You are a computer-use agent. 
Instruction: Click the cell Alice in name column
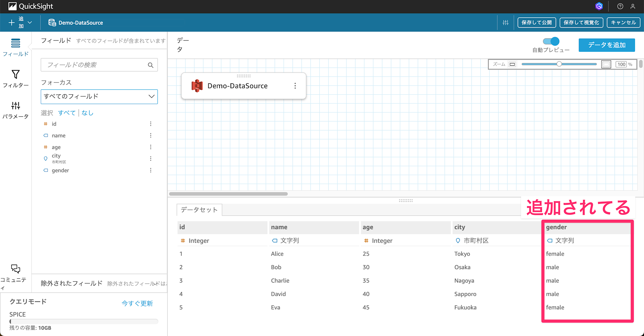click(277, 254)
